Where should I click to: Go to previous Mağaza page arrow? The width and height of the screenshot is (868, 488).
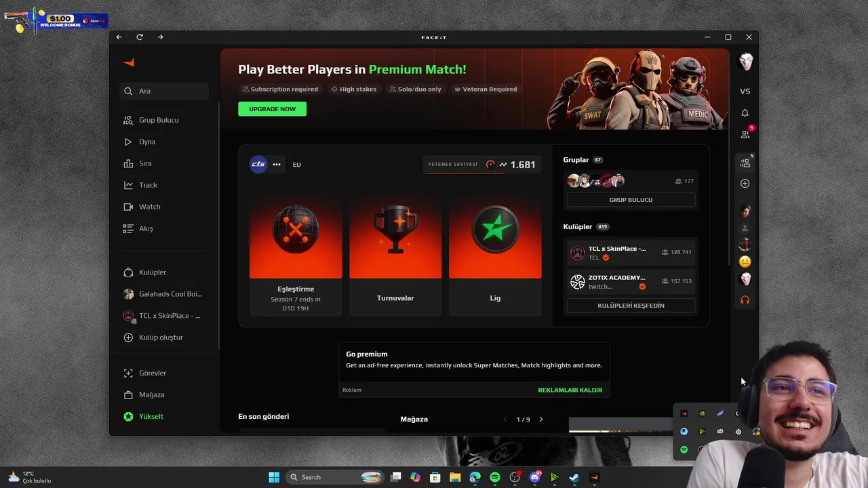point(505,420)
